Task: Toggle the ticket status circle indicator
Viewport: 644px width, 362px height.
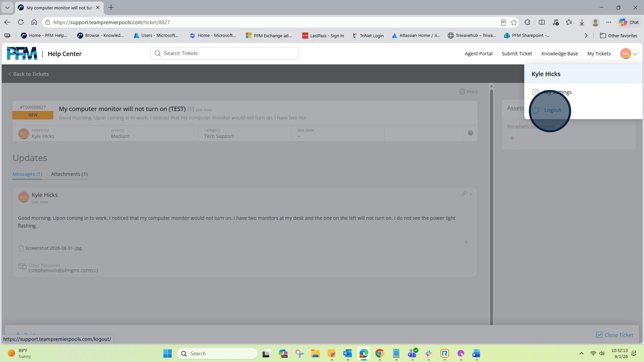Action: (471, 133)
